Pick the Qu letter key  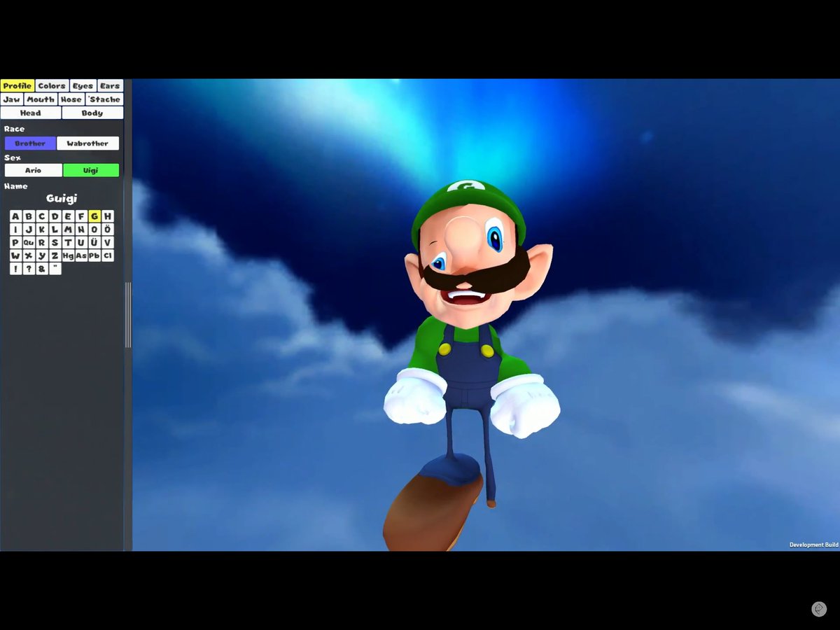29,243
